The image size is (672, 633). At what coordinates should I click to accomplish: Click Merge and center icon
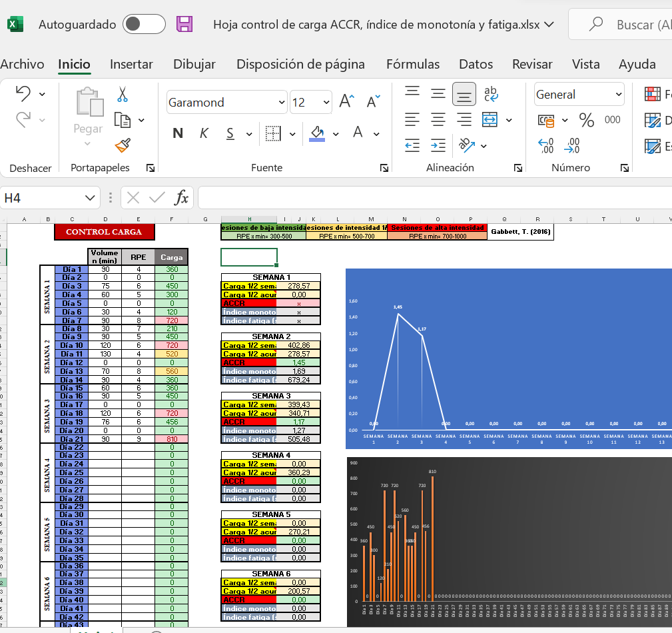tap(490, 120)
